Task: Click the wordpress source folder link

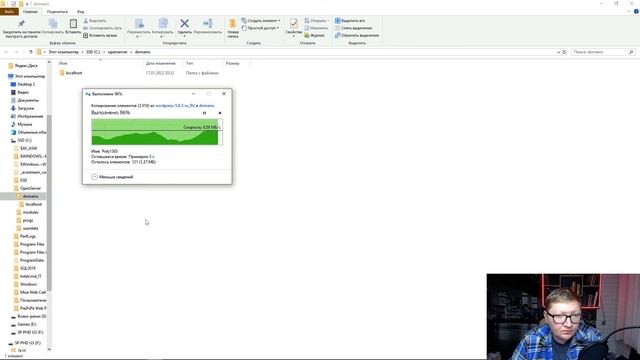Action: (175, 106)
